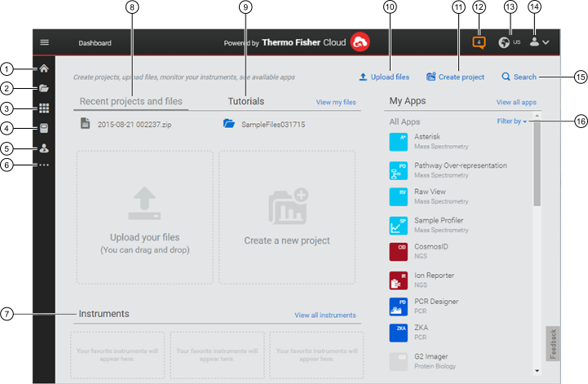Expand the Filter by dropdown

point(512,121)
